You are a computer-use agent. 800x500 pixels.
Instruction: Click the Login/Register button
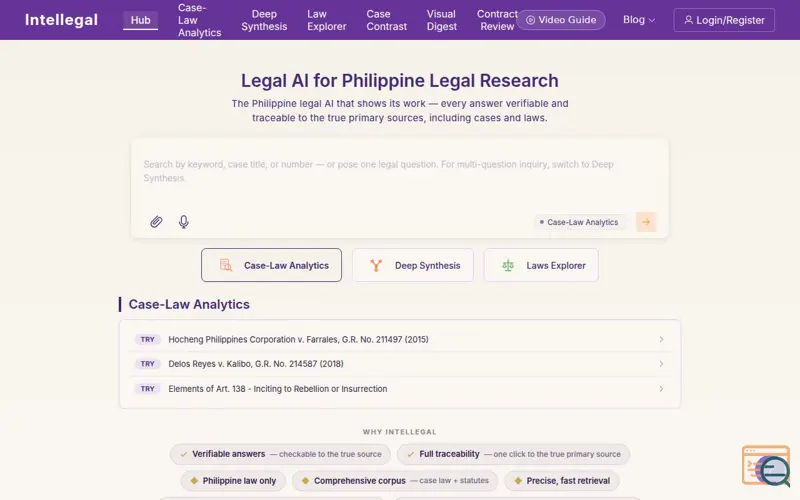[724, 20]
